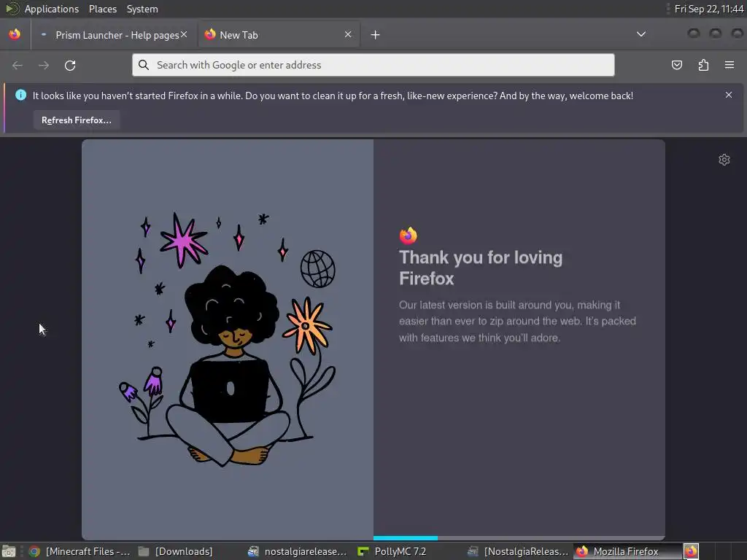Click the info icon in notification bar
The height and width of the screenshot is (560, 747).
pyautogui.click(x=20, y=95)
